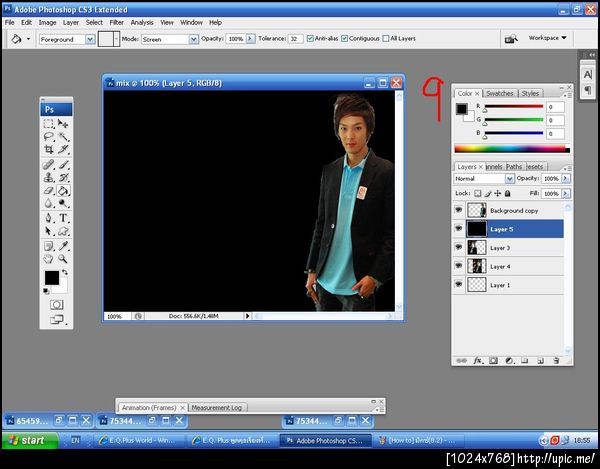This screenshot has width=600, height=469.
Task: Change screen mode from toolbox bottom
Action: (x=57, y=319)
